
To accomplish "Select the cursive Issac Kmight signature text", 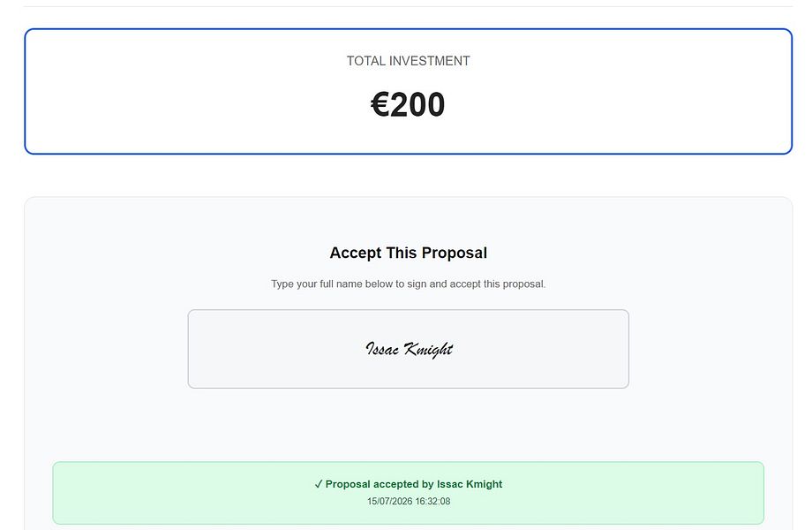I will pyautogui.click(x=410, y=350).
